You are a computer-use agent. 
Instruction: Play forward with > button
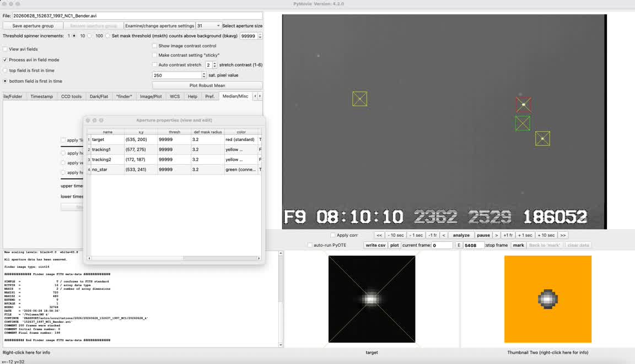click(497, 235)
